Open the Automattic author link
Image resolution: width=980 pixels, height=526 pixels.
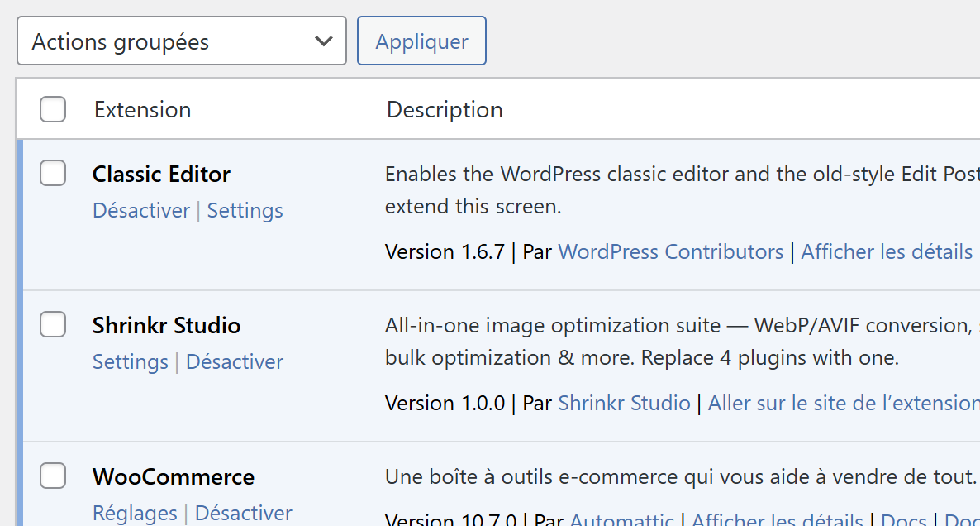(x=622, y=519)
